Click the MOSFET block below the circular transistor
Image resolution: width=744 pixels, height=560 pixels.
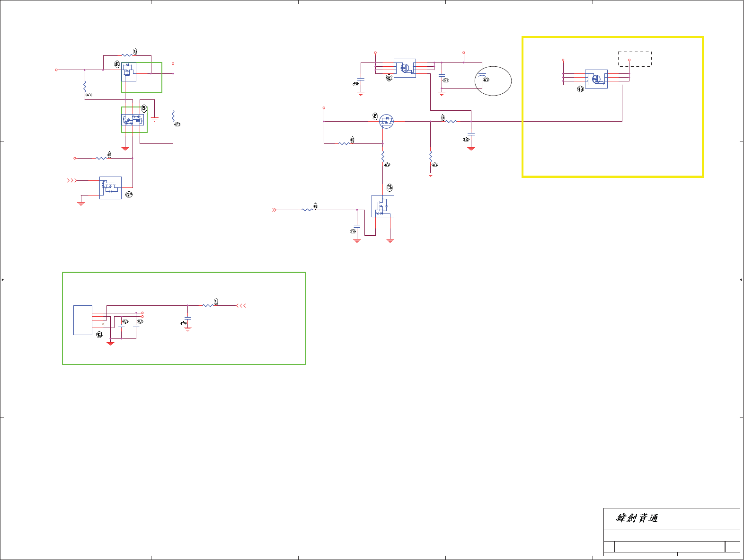click(383, 206)
